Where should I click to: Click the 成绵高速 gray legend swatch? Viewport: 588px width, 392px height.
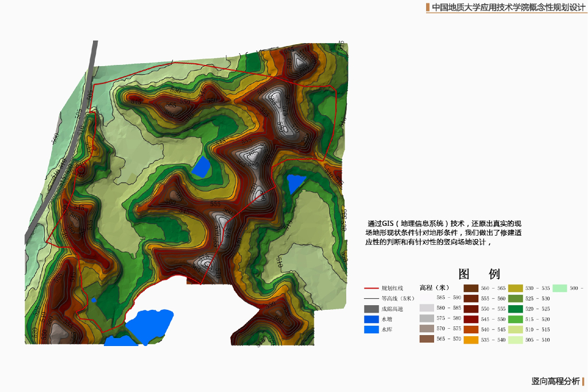point(372,309)
